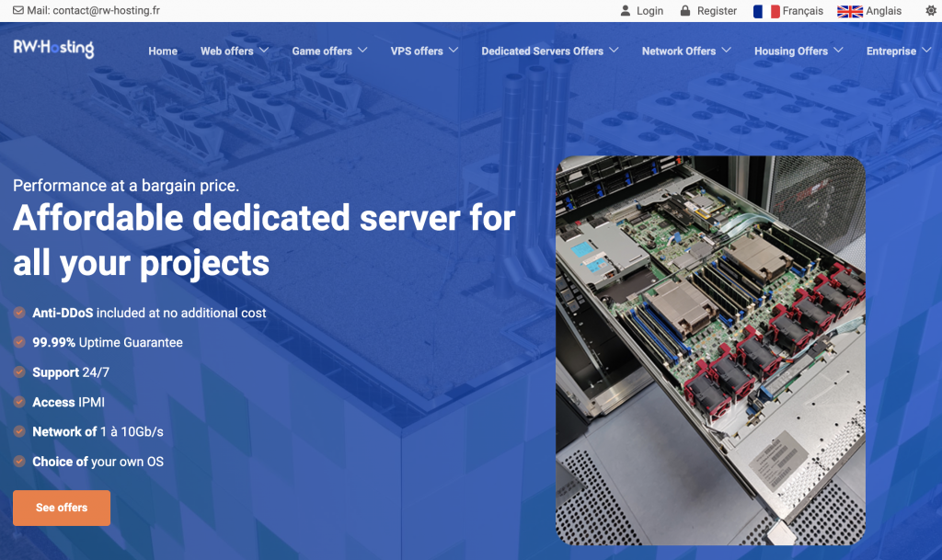
Task: Expand the Web offers chevron
Action: (264, 51)
